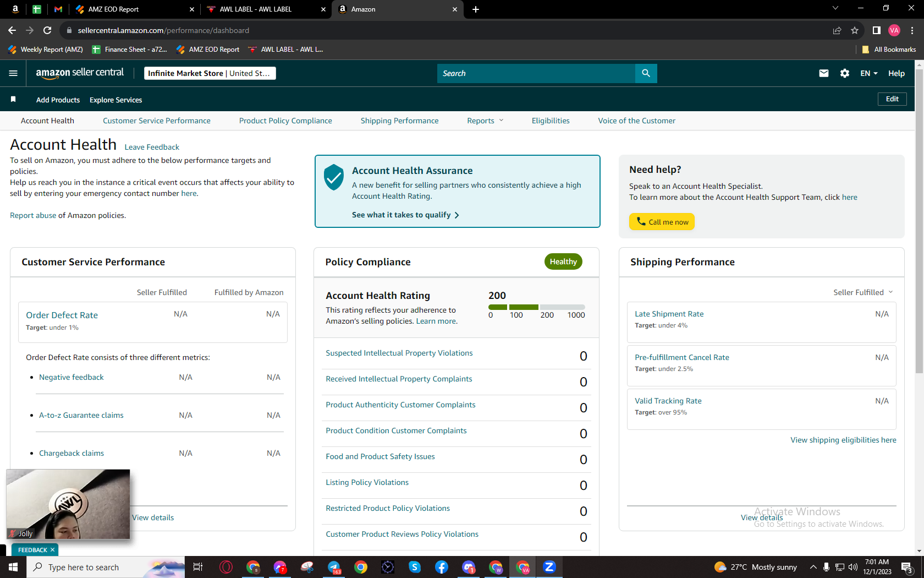Screen dimensions: 924x578
Task: Open the Product Policy Compliance tab
Action: pos(285,121)
